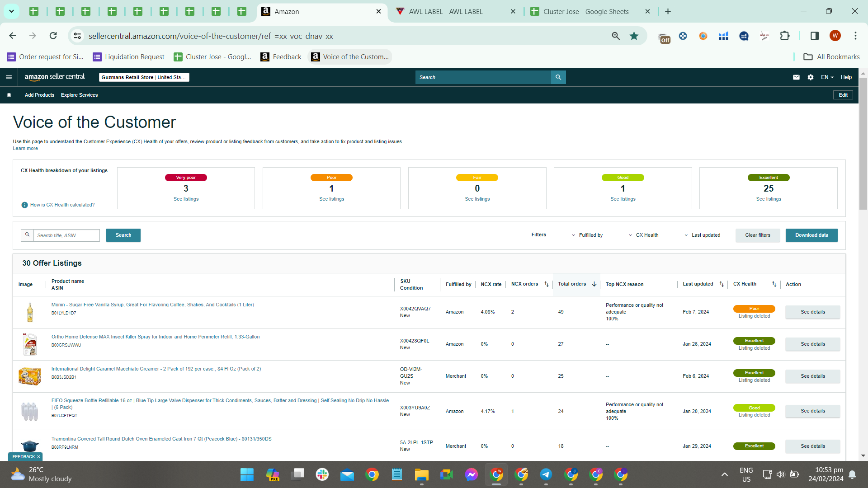Click the browser address bar URL
Screen dimensions: 868x488
(211, 36)
